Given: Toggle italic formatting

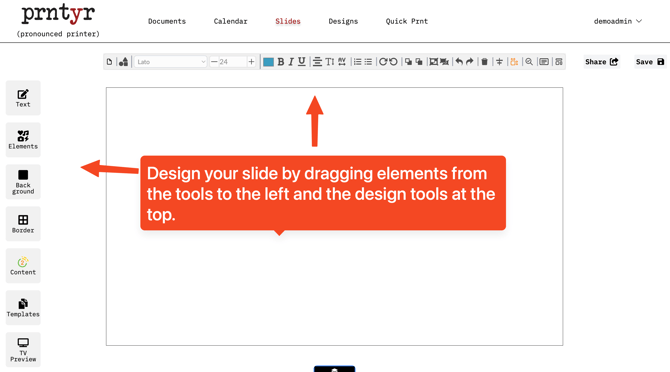Looking at the screenshot, I should 291,62.
